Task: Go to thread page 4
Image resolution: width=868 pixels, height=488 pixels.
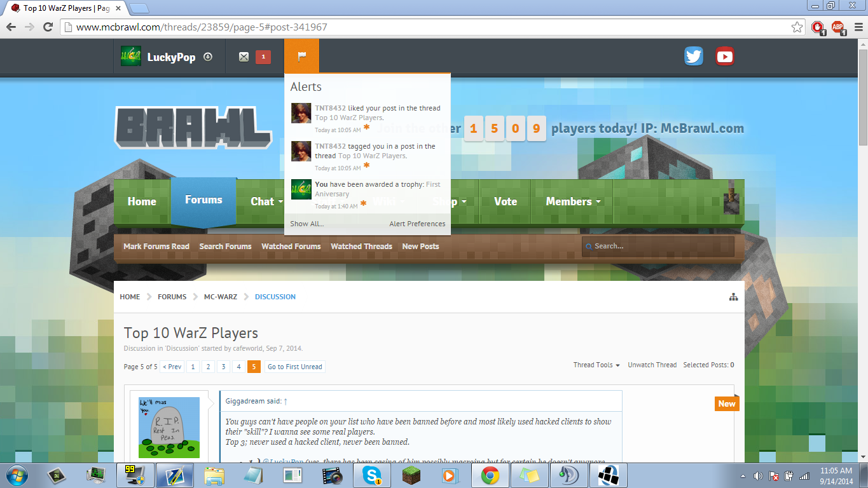Action: 238,367
